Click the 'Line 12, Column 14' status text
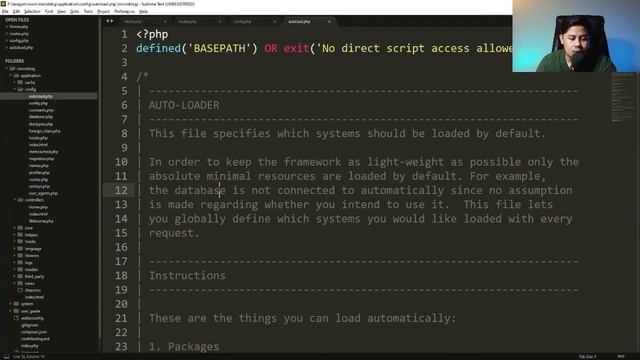This screenshot has height=360, width=640. [29, 357]
